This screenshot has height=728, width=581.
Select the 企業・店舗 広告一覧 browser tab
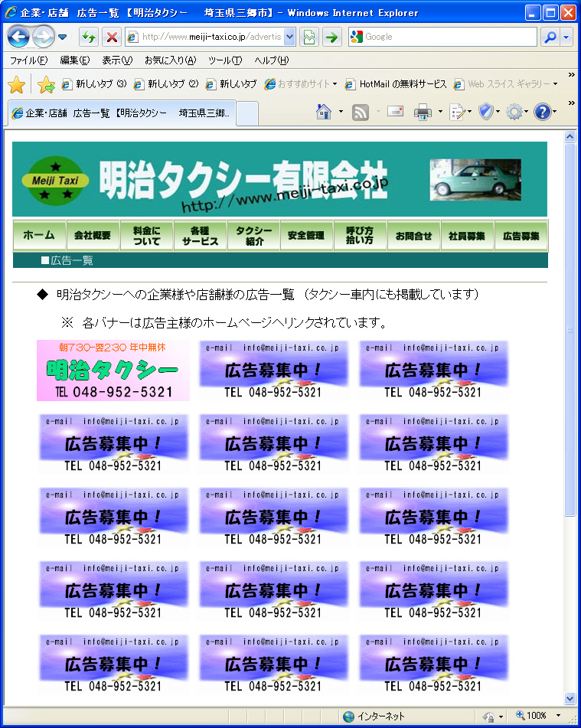122,113
